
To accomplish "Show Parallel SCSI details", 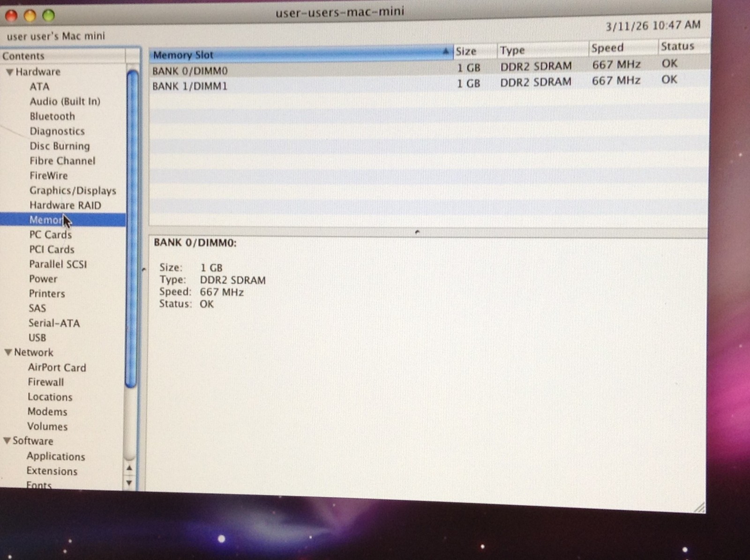I will [58, 264].
